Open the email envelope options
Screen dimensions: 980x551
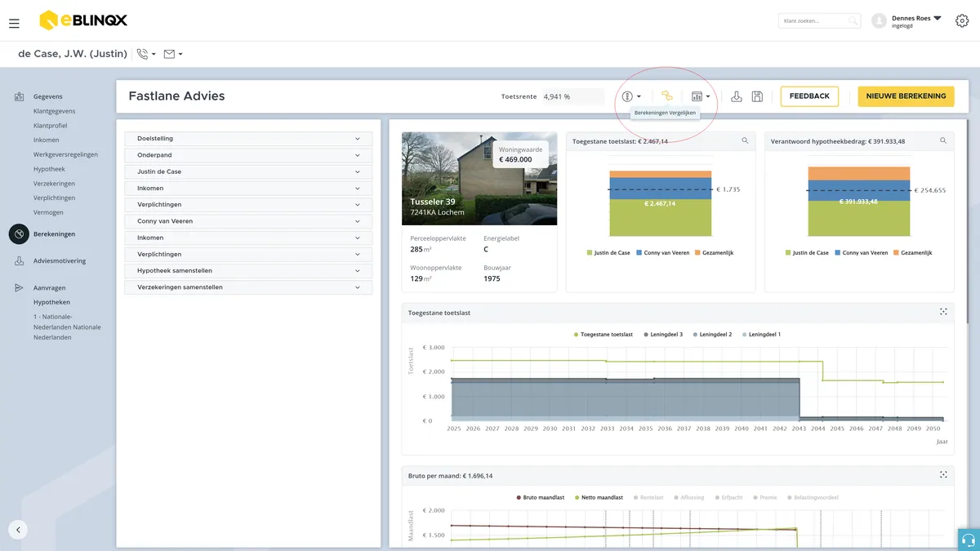click(173, 54)
